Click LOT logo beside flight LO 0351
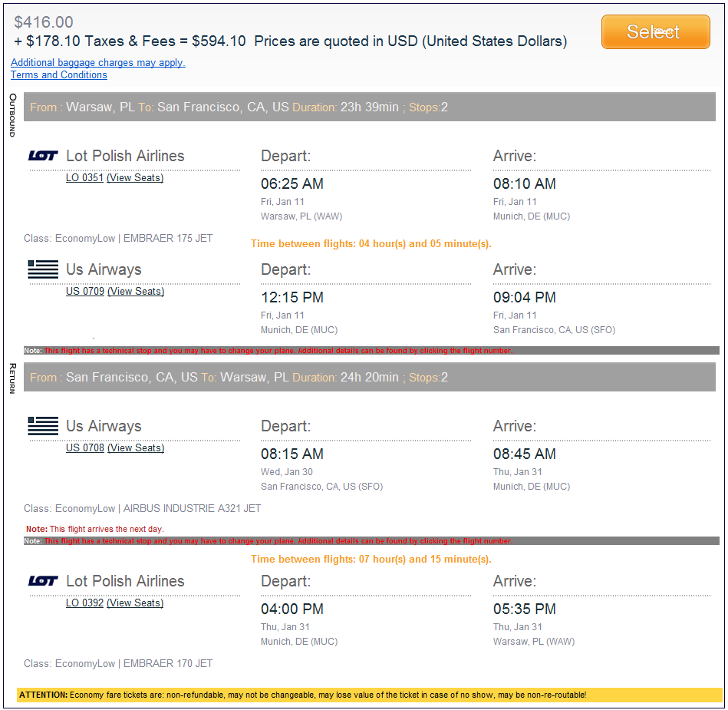Viewport: 728px width, 710px height. click(43, 156)
